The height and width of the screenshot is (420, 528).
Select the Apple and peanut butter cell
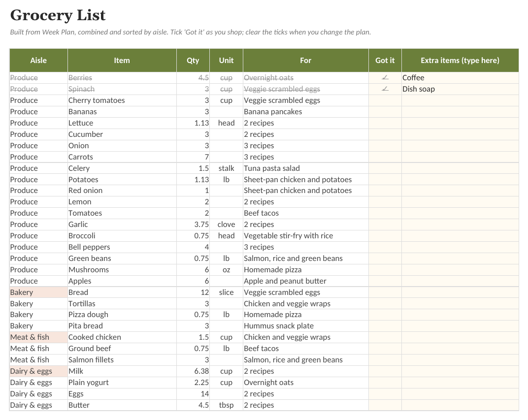point(305,281)
